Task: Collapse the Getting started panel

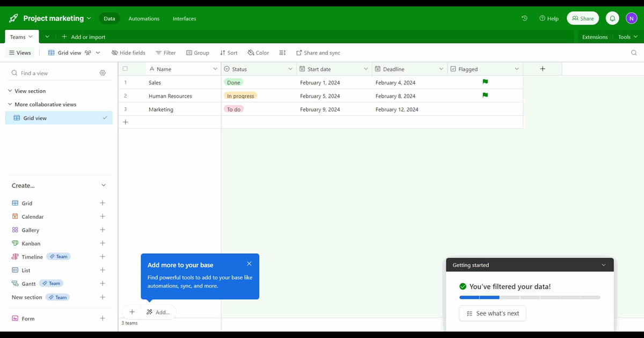Action: click(604, 265)
